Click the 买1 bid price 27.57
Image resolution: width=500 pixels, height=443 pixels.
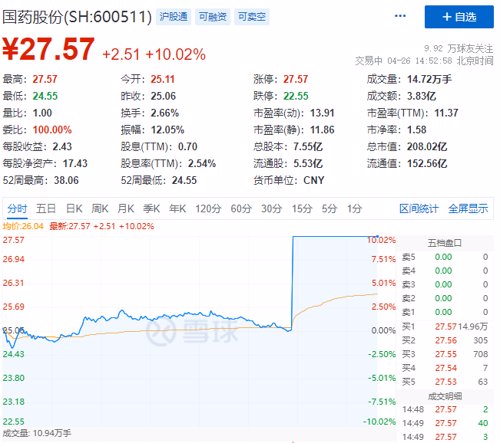[x=445, y=327]
